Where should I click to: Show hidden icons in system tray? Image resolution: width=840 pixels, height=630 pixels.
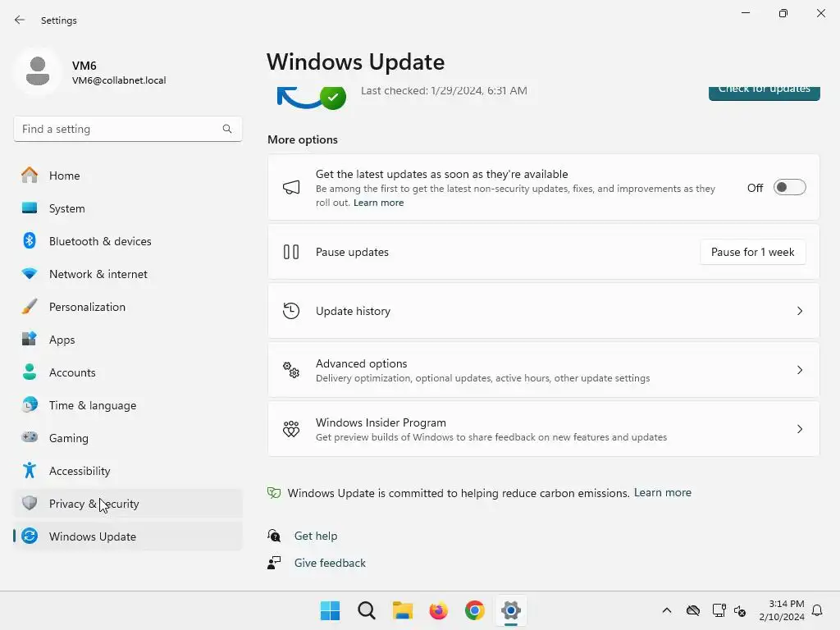(666, 610)
